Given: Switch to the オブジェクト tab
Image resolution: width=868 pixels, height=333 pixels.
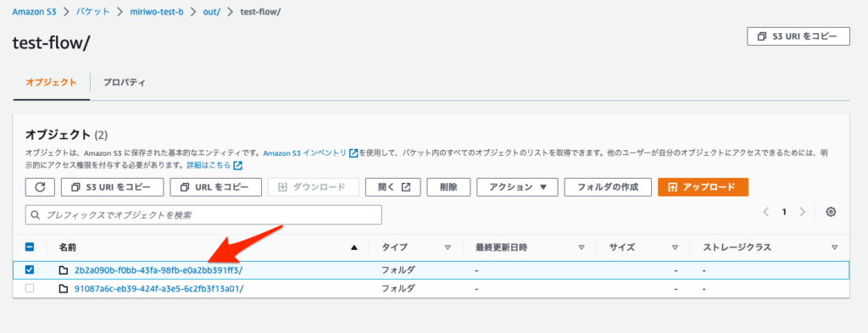Looking at the screenshot, I should tap(52, 82).
